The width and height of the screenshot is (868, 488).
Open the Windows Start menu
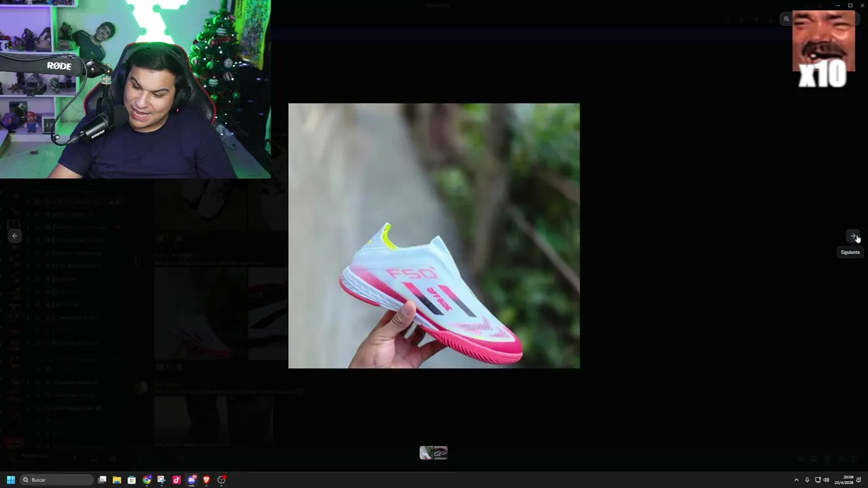(x=11, y=480)
